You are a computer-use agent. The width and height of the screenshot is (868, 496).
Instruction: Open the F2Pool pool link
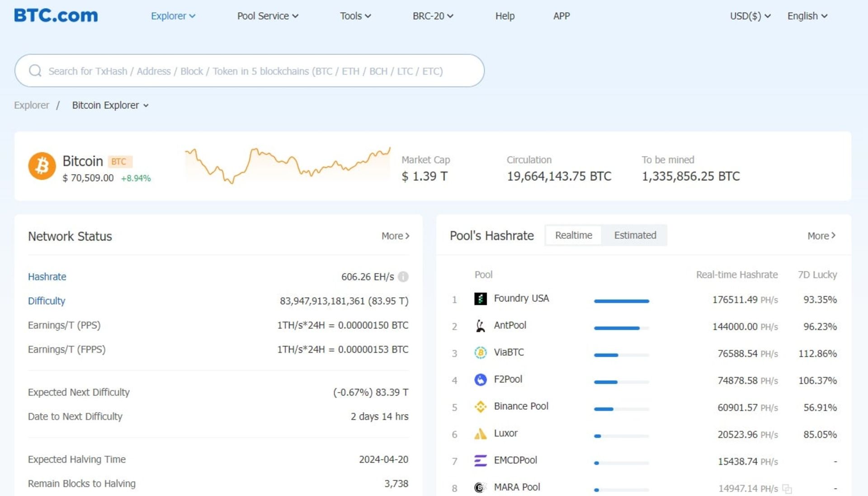point(508,379)
